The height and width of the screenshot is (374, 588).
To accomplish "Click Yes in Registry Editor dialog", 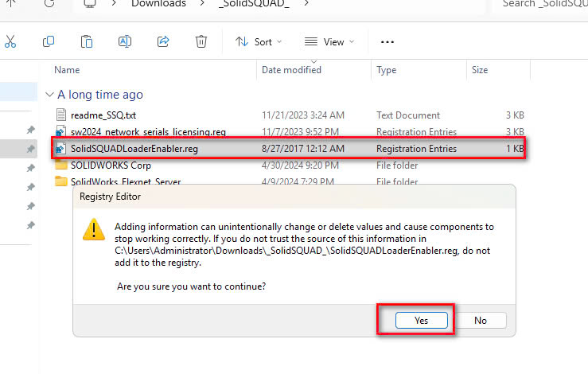I will coord(422,321).
